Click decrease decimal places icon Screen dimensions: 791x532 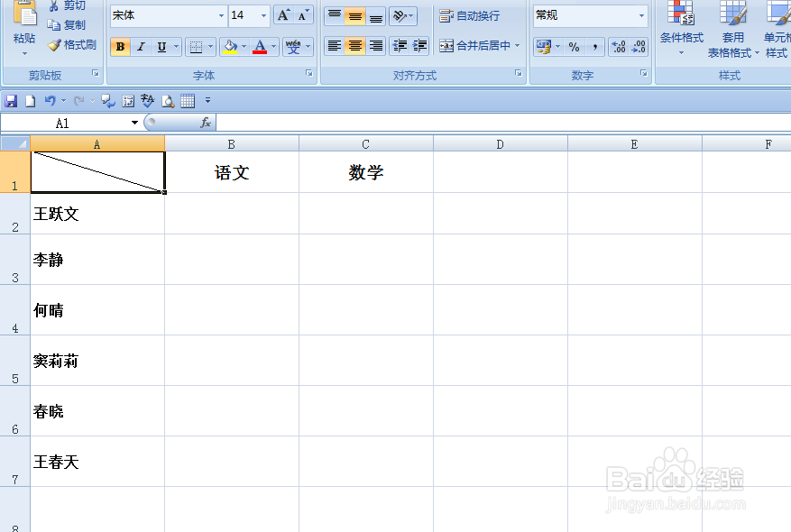pos(639,47)
